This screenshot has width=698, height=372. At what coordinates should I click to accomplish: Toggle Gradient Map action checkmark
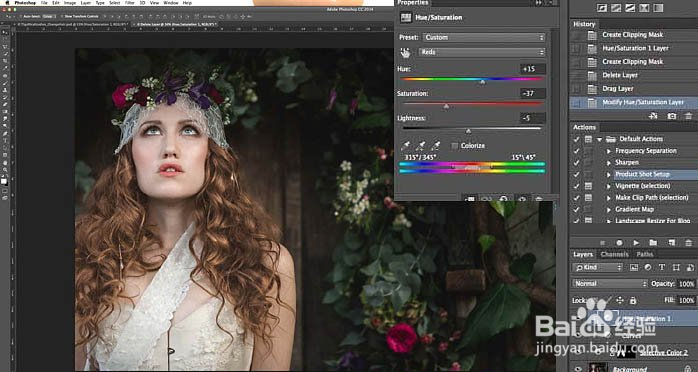[576, 209]
